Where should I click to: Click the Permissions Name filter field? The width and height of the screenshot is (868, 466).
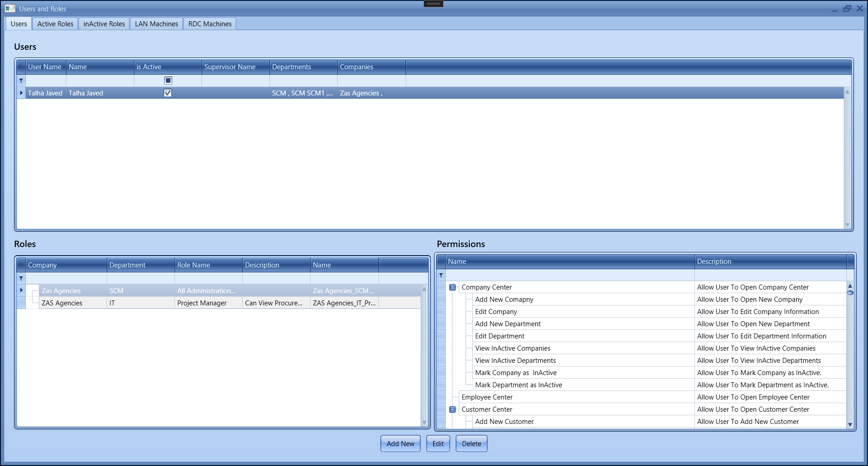tap(570, 275)
